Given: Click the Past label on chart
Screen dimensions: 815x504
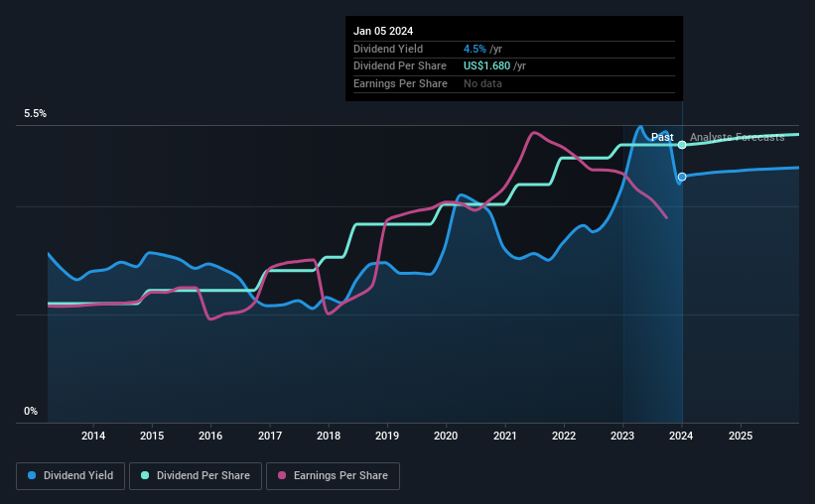Looking at the screenshot, I should click(662, 137).
